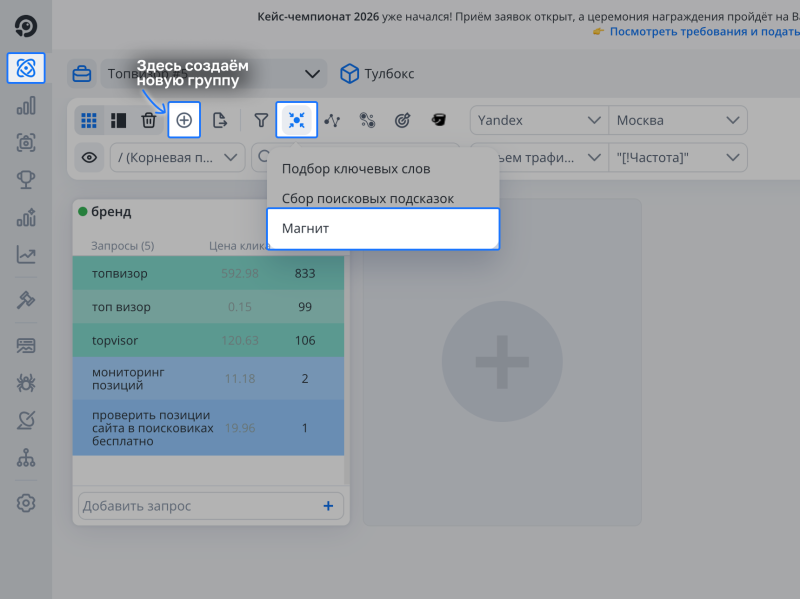Open the auction hammer sidebar icon
Image resolution: width=800 pixels, height=599 pixels.
coord(26,300)
